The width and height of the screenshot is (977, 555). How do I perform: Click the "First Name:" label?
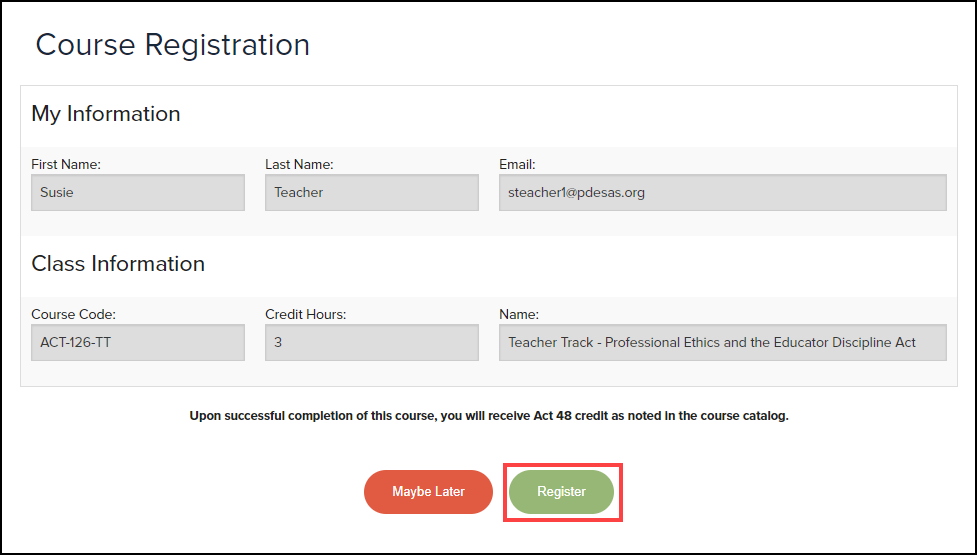(66, 164)
